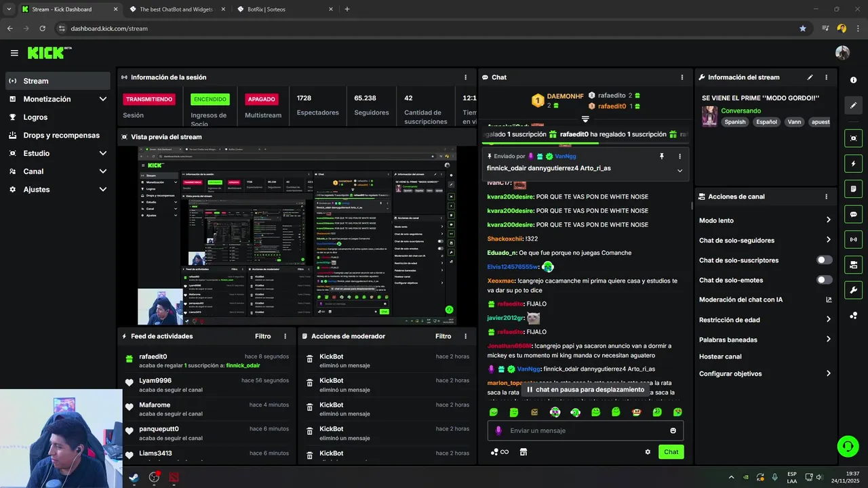This screenshot has height=488, width=868.
Task: Click the Enviar un mensaje input field
Action: click(585, 430)
